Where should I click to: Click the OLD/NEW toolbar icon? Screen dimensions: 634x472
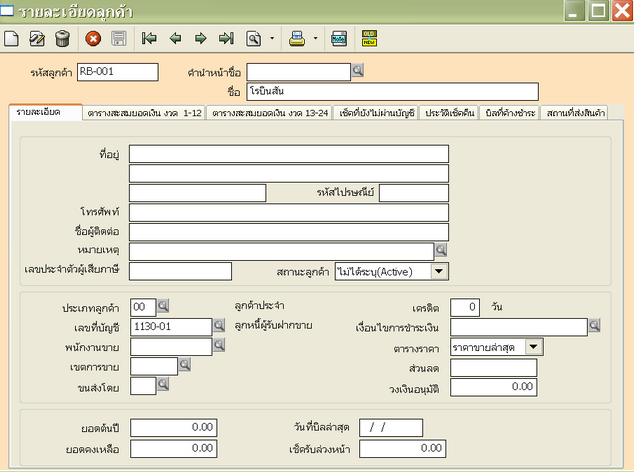click(x=368, y=40)
